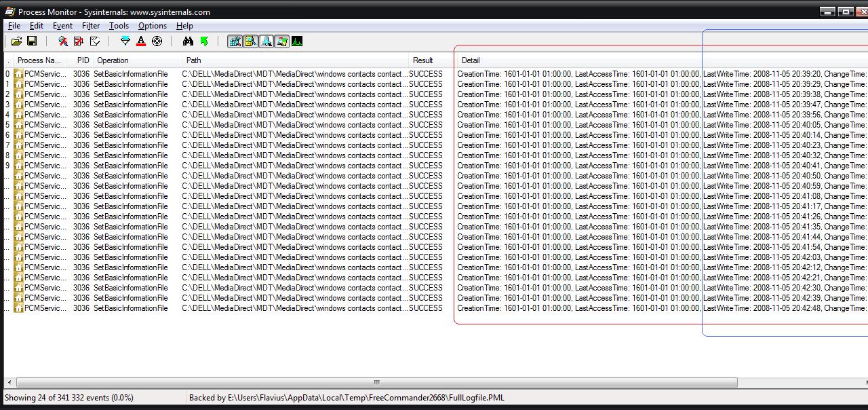Open the Filter menu
The width and height of the screenshot is (868, 410).
[x=91, y=26]
